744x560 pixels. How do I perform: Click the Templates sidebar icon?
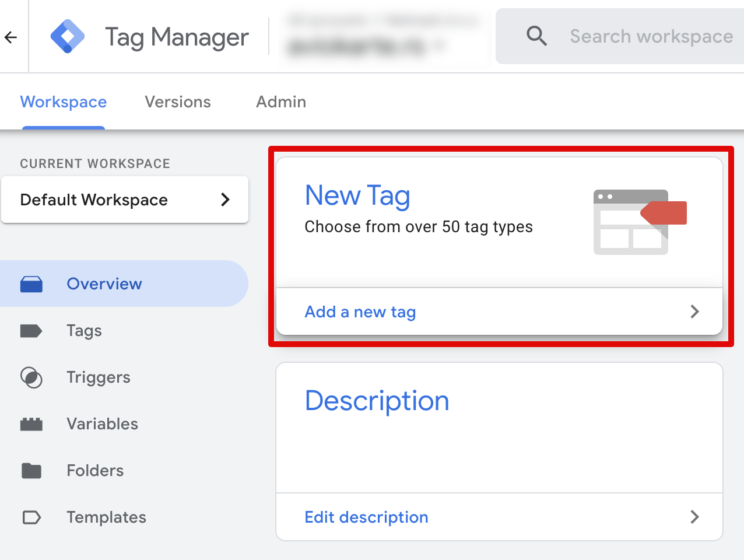(31, 517)
